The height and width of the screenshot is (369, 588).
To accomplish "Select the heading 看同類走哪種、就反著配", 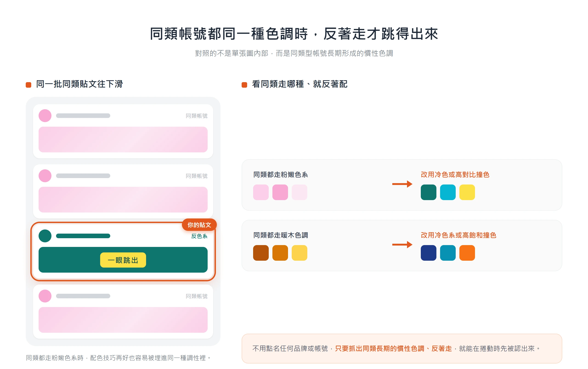I will point(300,84).
